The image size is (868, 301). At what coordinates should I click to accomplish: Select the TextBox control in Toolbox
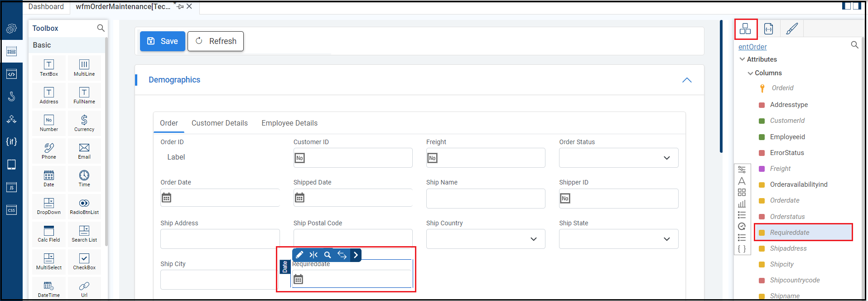[48, 68]
